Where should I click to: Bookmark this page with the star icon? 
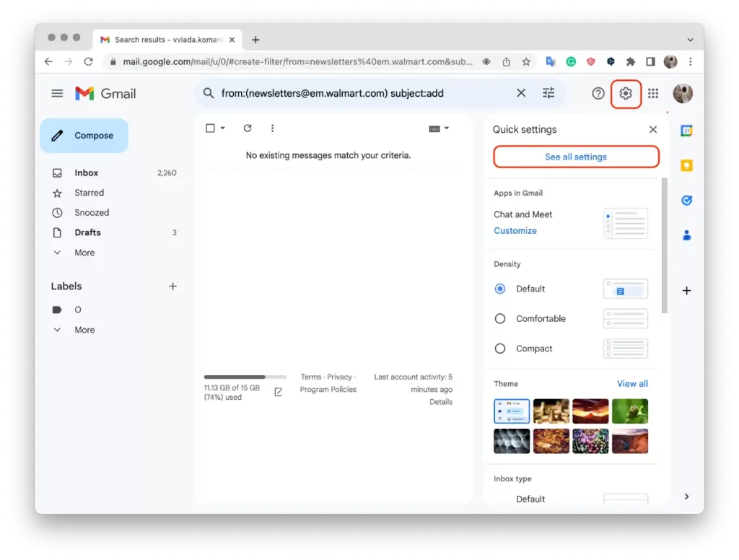tap(526, 62)
